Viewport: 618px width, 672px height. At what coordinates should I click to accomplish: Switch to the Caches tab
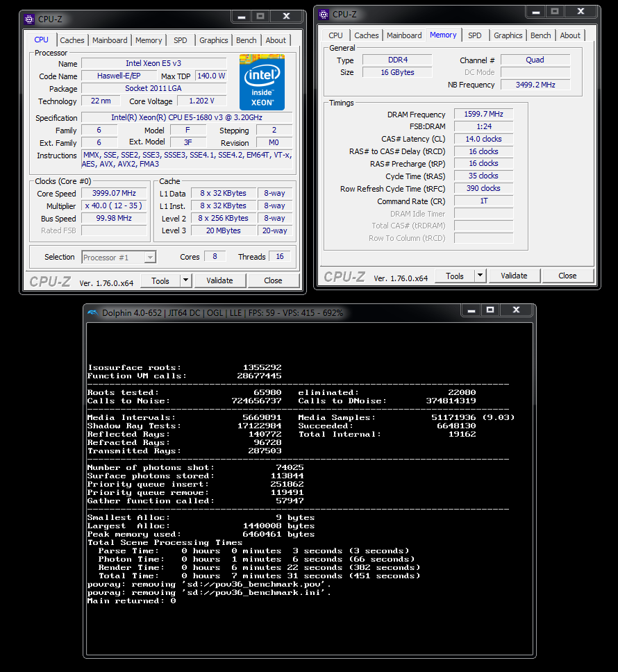click(72, 40)
